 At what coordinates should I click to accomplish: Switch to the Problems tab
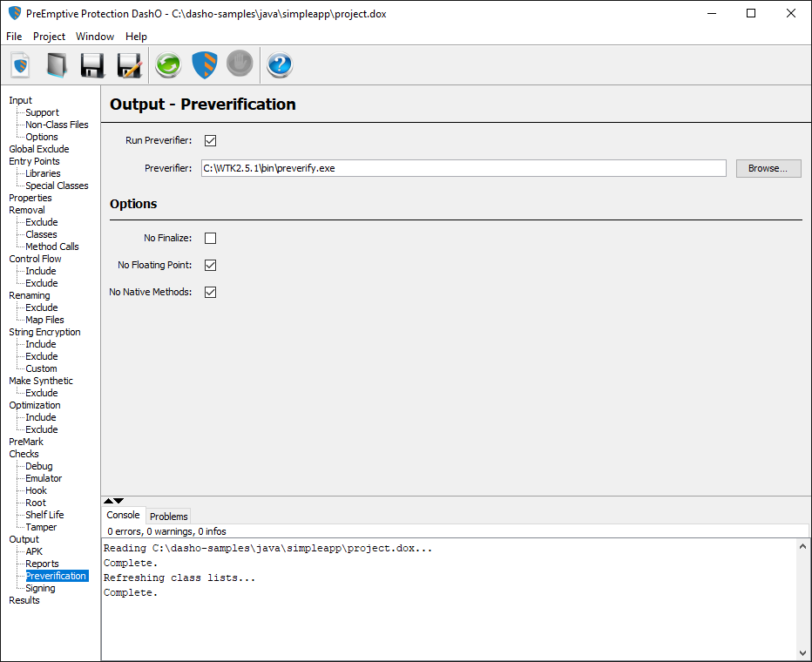tap(169, 516)
